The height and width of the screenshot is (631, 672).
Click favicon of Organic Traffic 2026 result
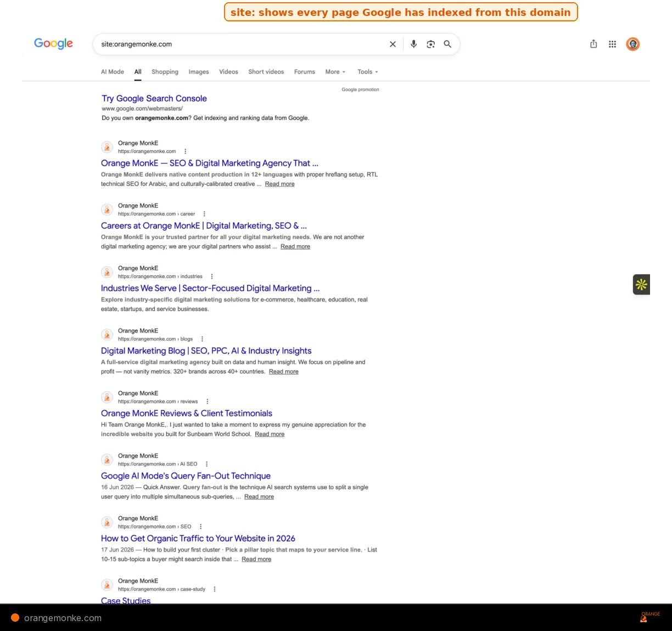point(107,522)
